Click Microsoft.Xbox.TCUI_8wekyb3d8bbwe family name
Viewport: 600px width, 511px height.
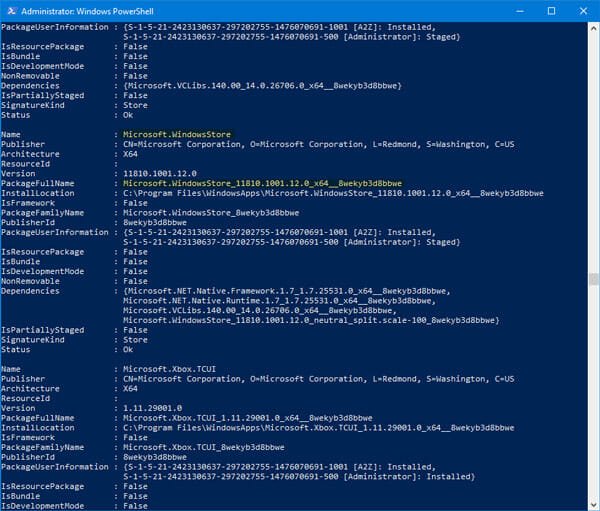tap(204, 447)
